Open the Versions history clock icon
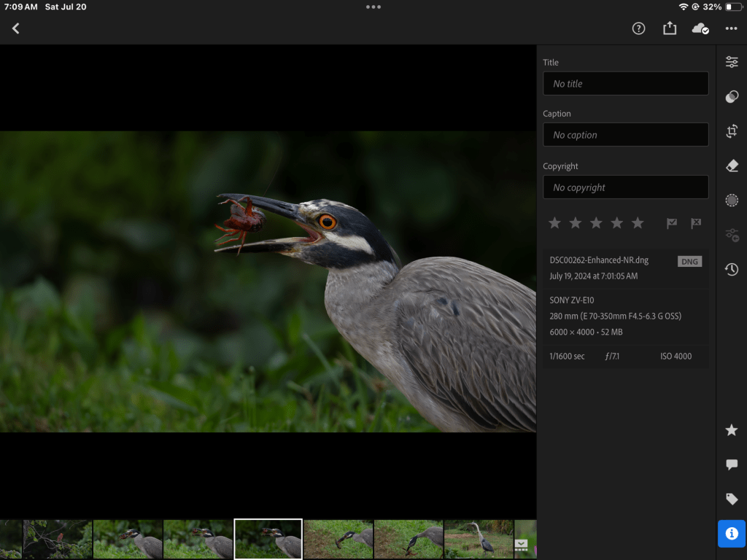Viewport: 747px width, 560px height. [x=732, y=270]
